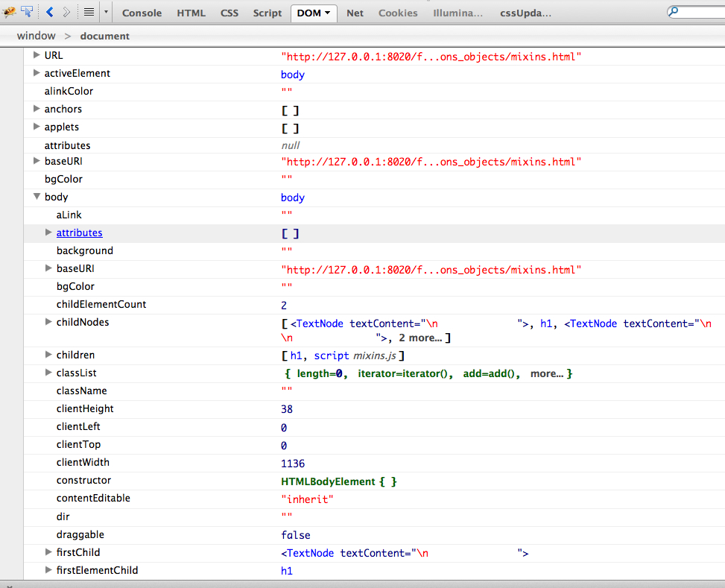Activate the element inspector icon
The image size is (725, 588).
pos(28,12)
